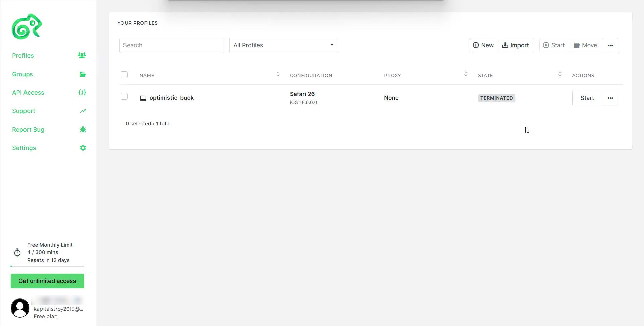
Task: Open Settings from the sidebar
Action: (x=24, y=148)
